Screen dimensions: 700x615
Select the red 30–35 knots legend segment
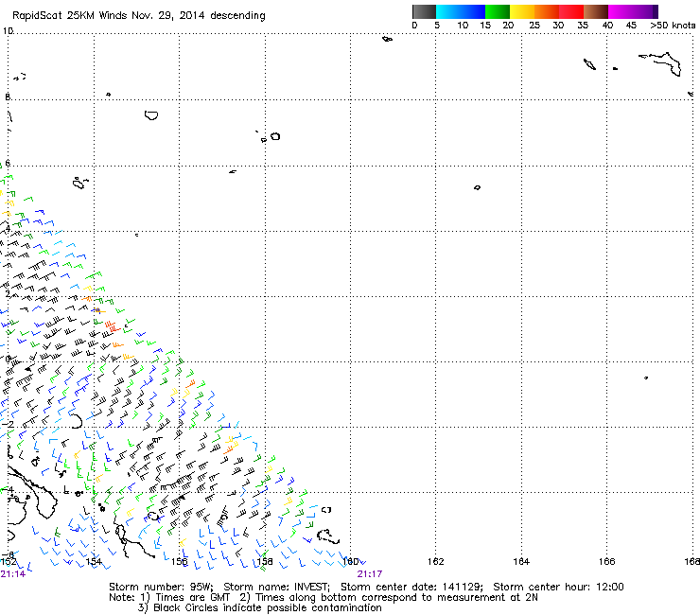click(571, 11)
